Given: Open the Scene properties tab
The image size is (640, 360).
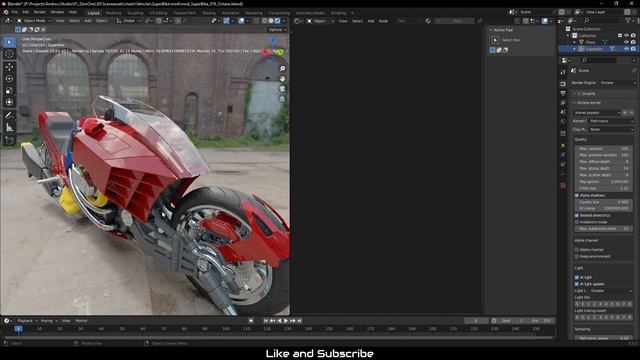Looking at the screenshot, I should pos(563,112).
